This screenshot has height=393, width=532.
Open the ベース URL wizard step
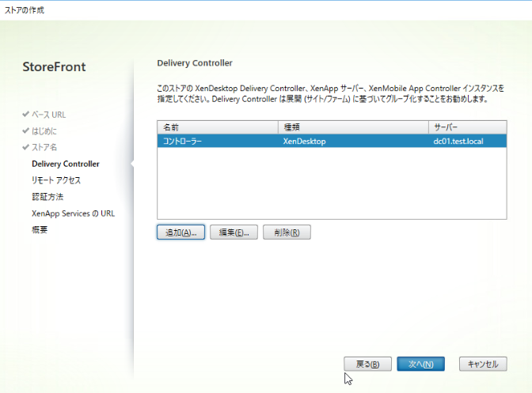(49, 115)
